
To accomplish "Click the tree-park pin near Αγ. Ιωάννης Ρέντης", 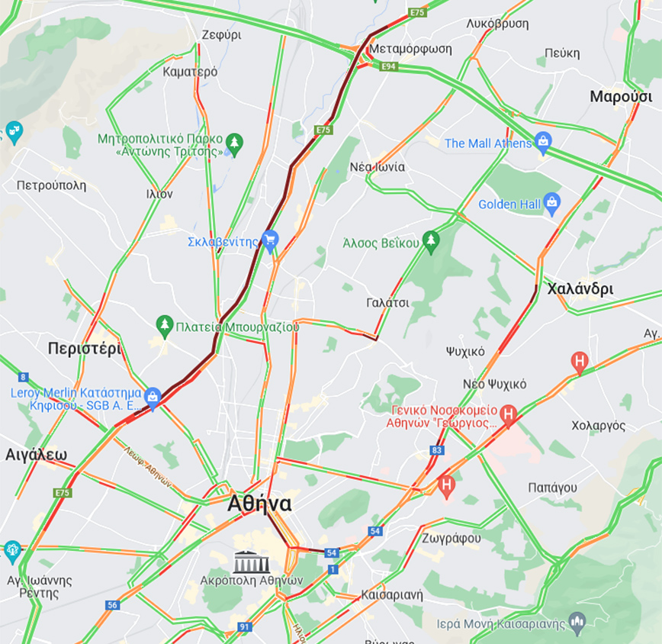I will (x=12, y=551).
